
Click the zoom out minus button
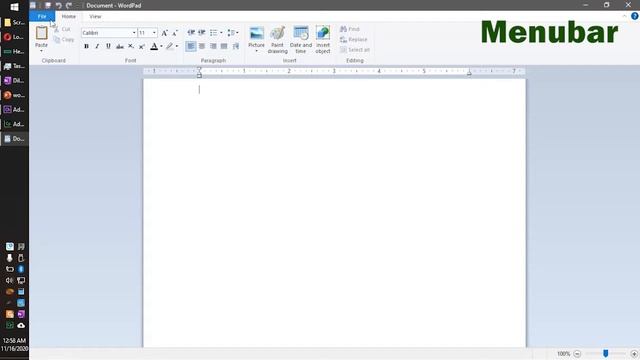coord(577,354)
